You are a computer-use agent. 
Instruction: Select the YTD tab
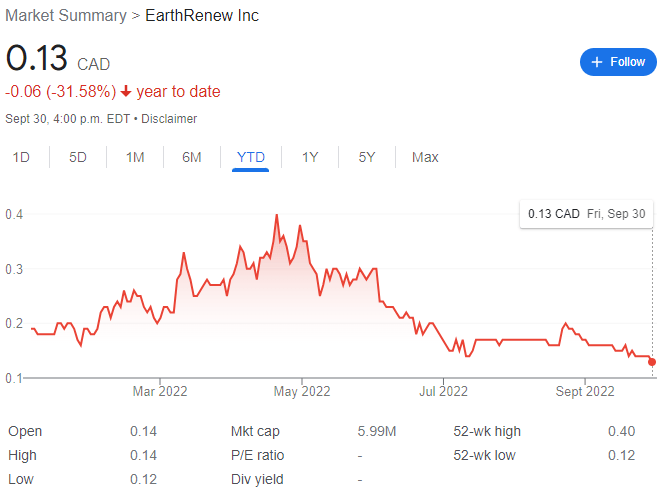coord(251,157)
